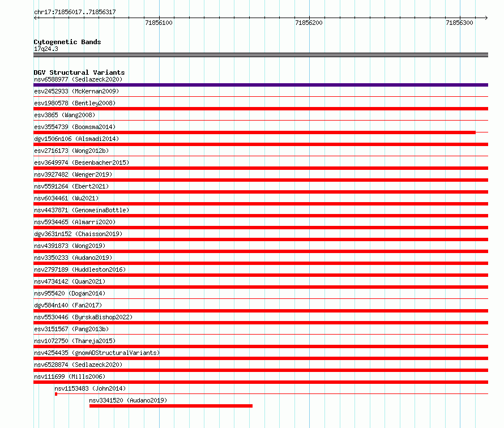Open variant esv3151567 (Pang2013b)
The image size is (504, 428).
pos(71,329)
